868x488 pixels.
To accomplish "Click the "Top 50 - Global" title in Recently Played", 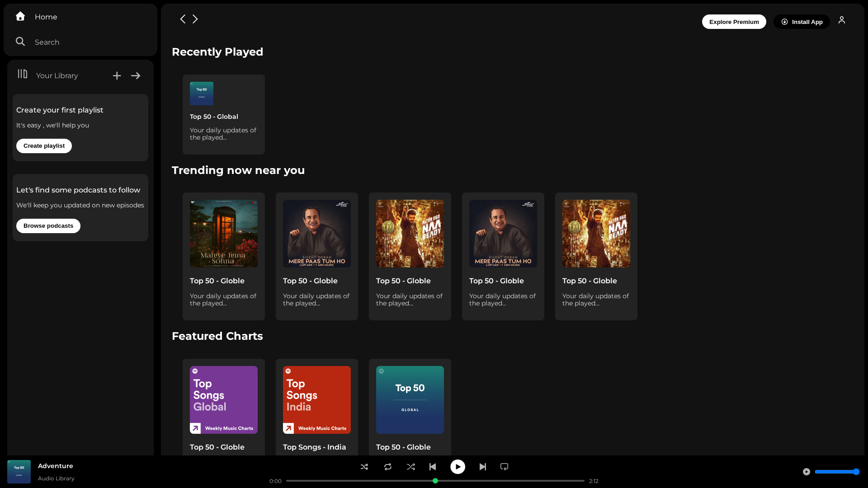I will pyautogui.click(x=214, y=117).
